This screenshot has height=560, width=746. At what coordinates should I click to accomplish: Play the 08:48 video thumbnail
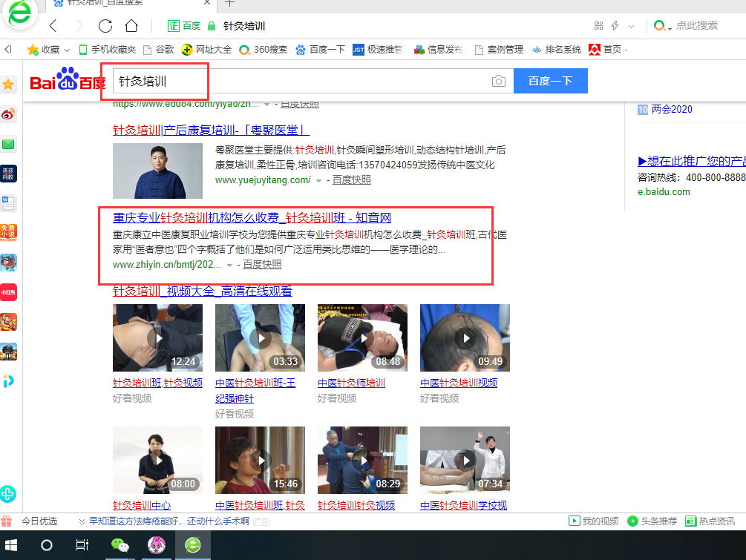click(362, 338)
